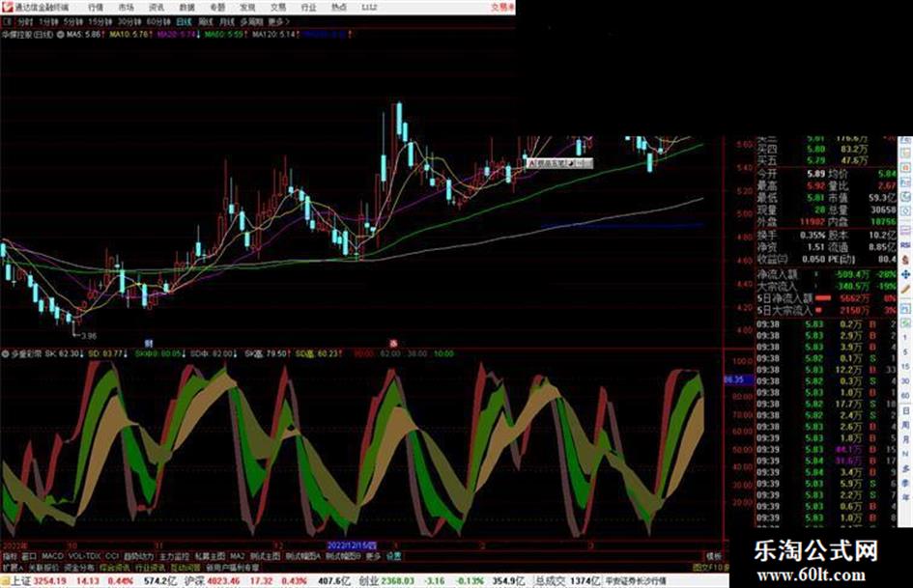Click the 通达信 app logo icon
Image resolution: width=913 pixels, height=588 pixels.
7,8
